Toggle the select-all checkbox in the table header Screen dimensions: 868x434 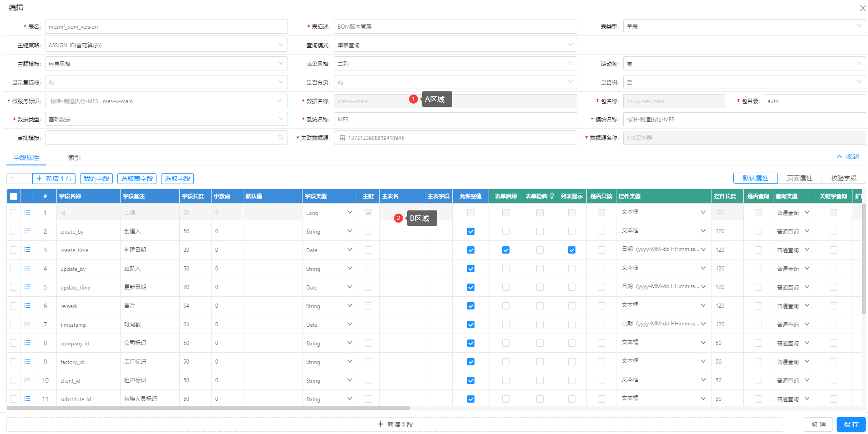pyautogui.click(x=14, y=196)
